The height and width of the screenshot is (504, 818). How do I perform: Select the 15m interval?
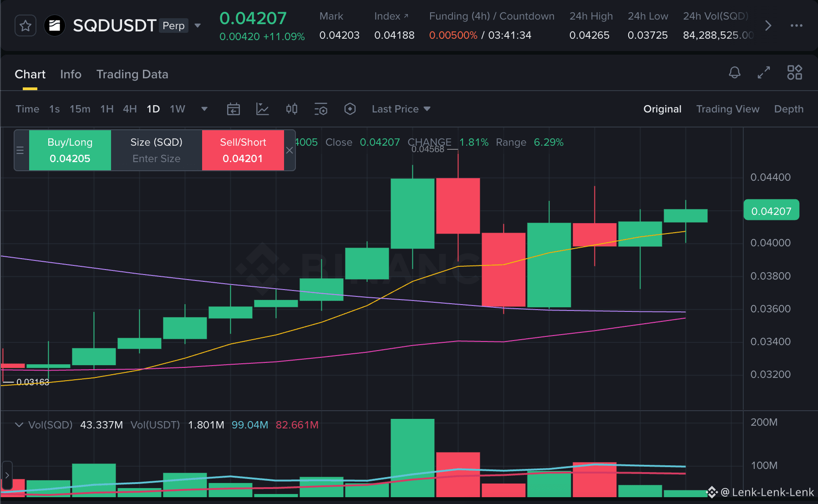pos(80,109)
